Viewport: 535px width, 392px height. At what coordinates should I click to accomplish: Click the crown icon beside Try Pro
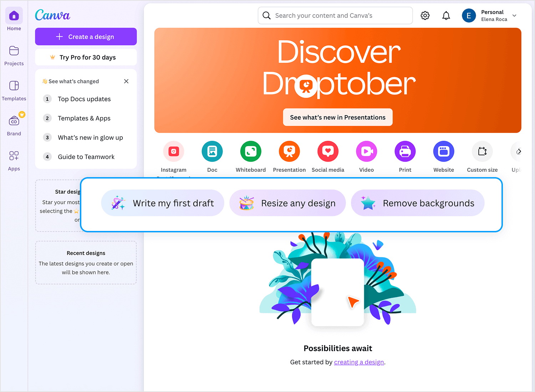pyautogui.click(x=53, y=57)
